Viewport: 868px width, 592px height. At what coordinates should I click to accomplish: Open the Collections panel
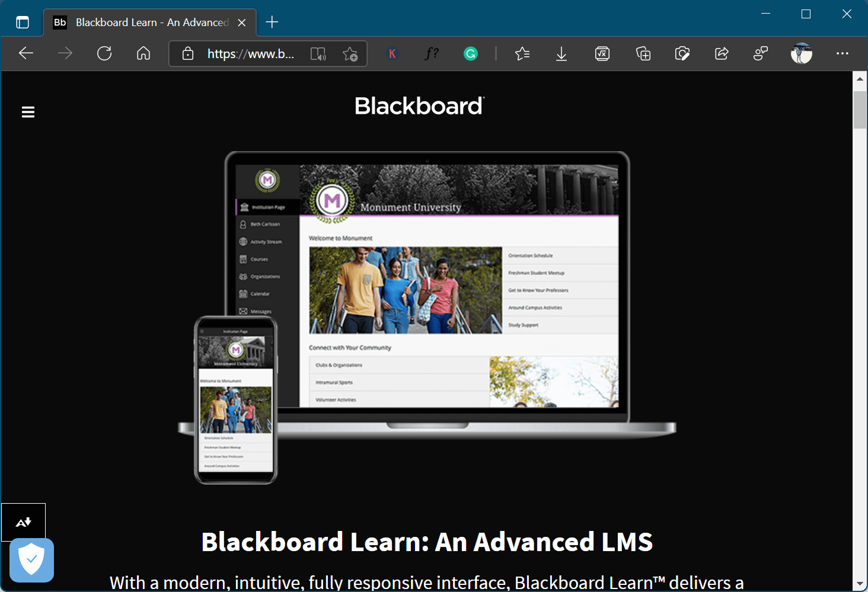pos(643,54)
